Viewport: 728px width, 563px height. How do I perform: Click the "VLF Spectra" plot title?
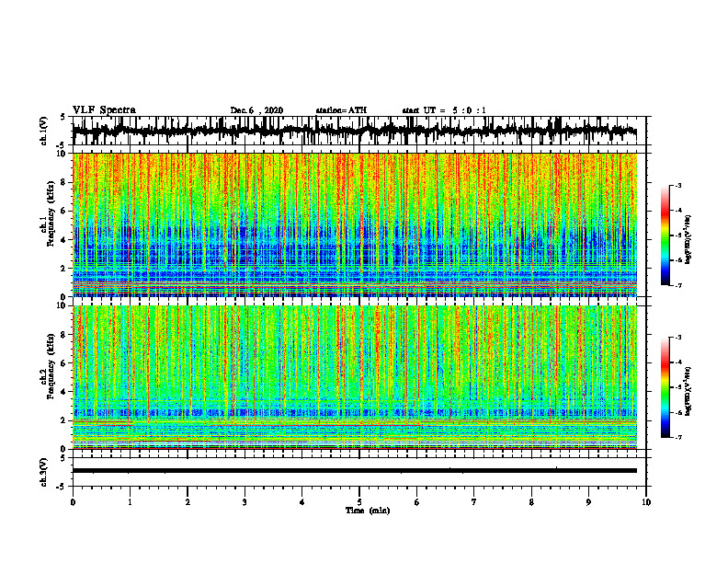pos(104,109)
